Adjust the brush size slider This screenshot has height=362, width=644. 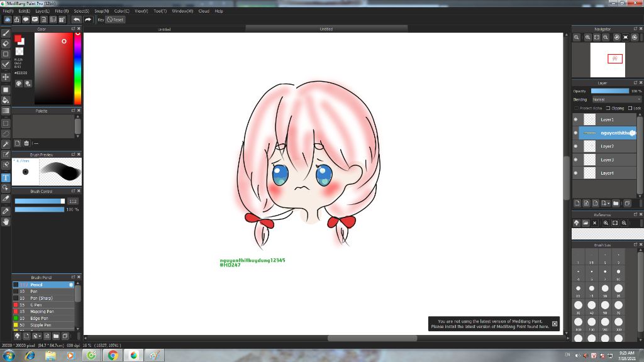pos(40,201)
